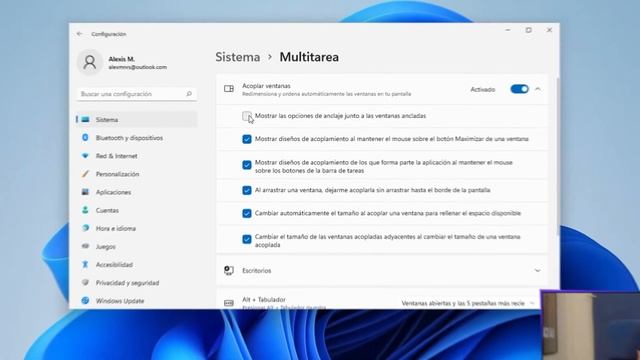
Task: Click the Red & Internet icon
Action: click(85, 156)
